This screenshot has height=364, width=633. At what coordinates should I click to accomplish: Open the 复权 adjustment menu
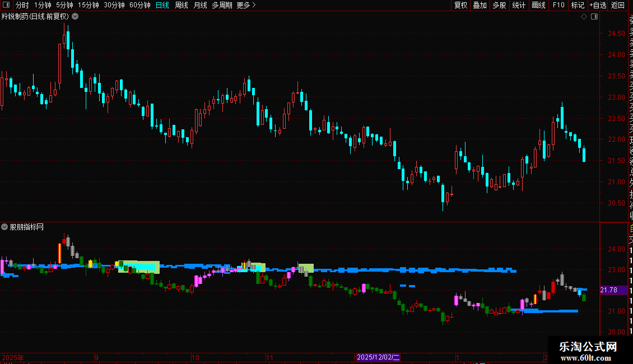pyautogui.click(x=460, y=5)
